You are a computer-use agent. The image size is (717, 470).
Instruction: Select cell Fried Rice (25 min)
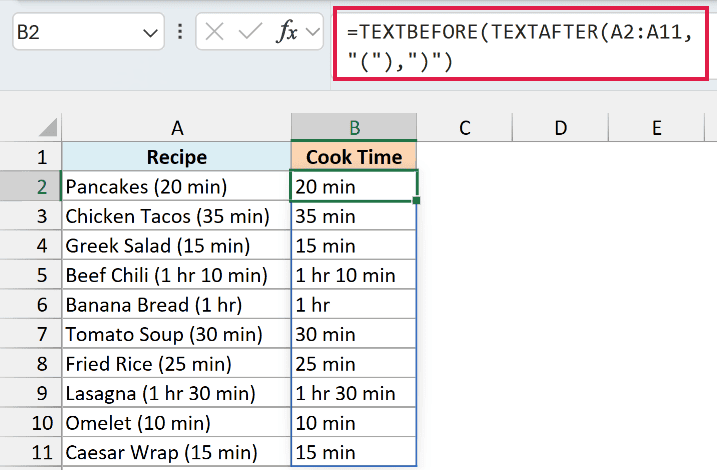[177, 363]
